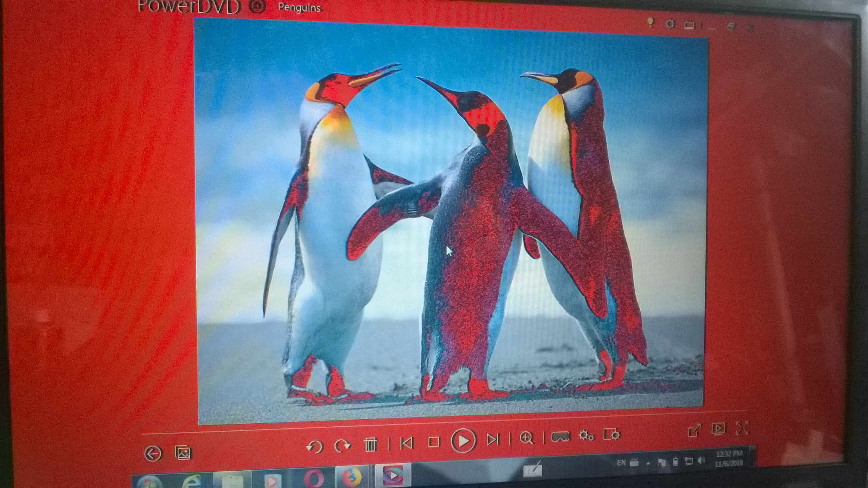
Task: Click the back arrow button
Action: [153, 453]
